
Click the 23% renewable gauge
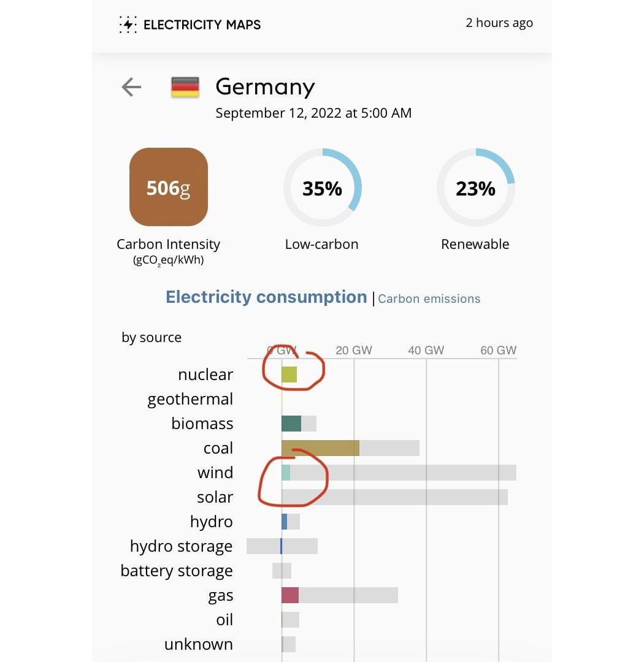pos(475,188)
